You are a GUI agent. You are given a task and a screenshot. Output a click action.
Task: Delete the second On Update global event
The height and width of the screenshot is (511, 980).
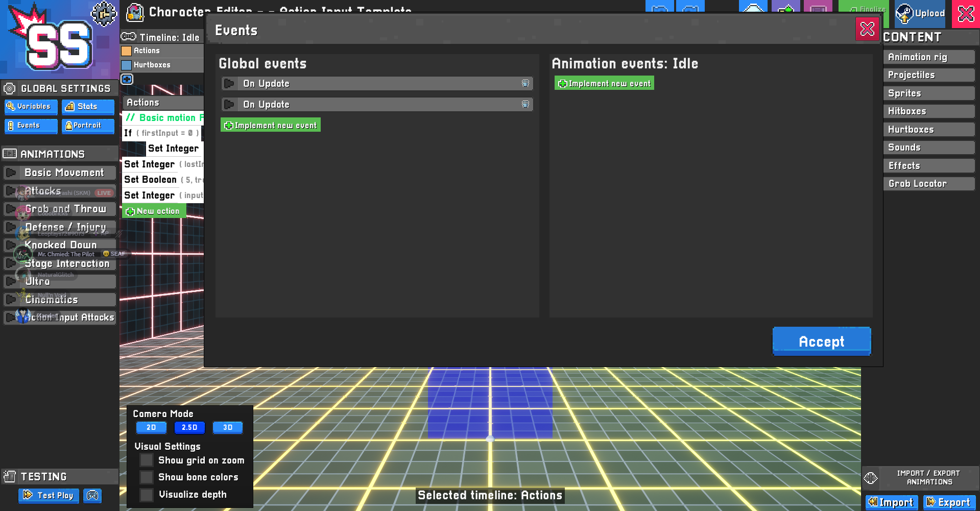[x=525, y=105]
